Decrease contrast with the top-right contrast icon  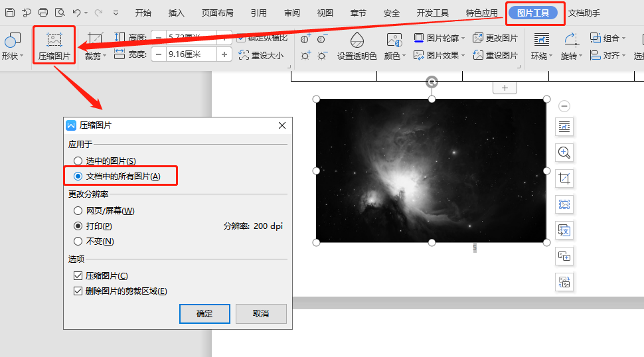pos(322,39)
